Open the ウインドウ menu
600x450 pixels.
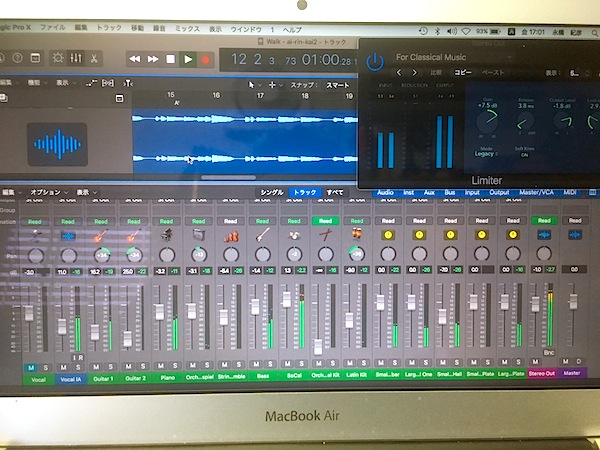point(246,29)
